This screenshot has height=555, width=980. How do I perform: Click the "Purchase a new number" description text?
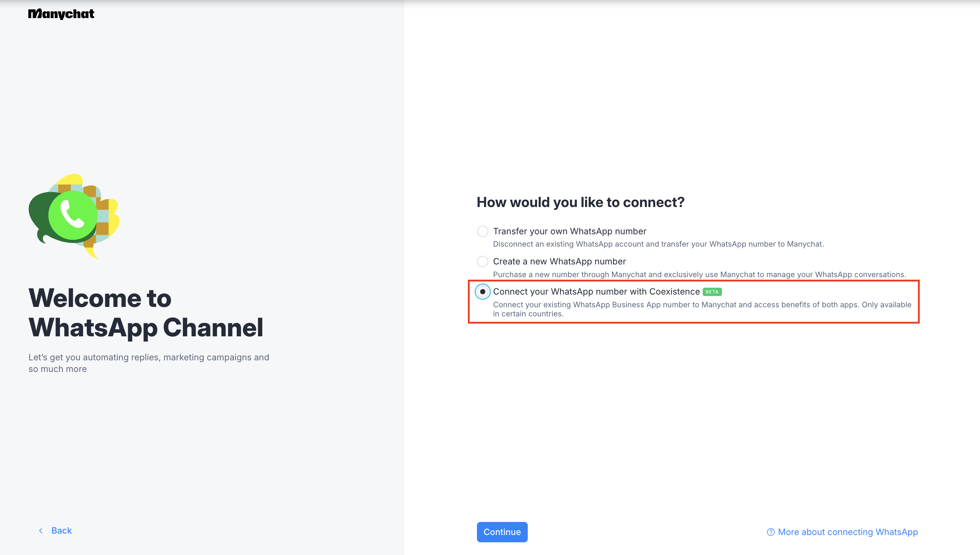click(x=699, y=275)
